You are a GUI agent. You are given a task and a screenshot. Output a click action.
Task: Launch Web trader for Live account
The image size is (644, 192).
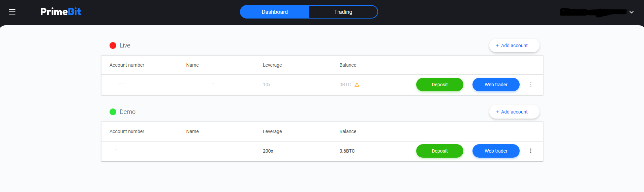496,85
